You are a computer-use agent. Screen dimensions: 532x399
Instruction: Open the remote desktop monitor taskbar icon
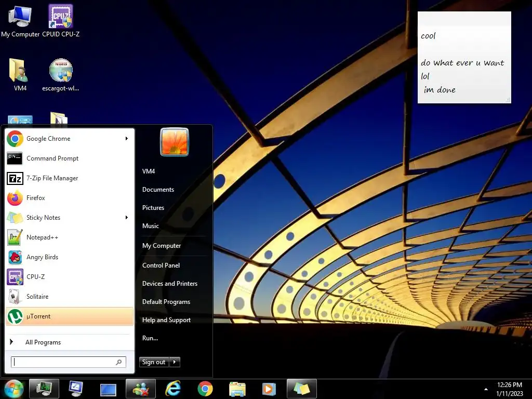pos(76,389)
